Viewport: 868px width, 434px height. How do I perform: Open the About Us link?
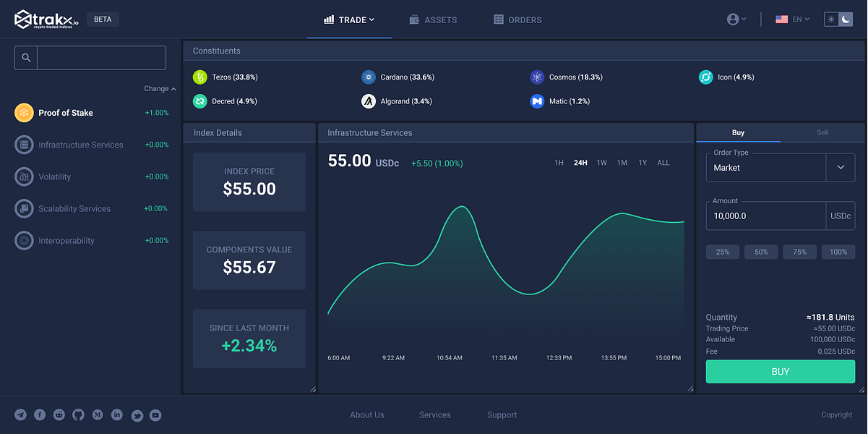coord(367,415)
